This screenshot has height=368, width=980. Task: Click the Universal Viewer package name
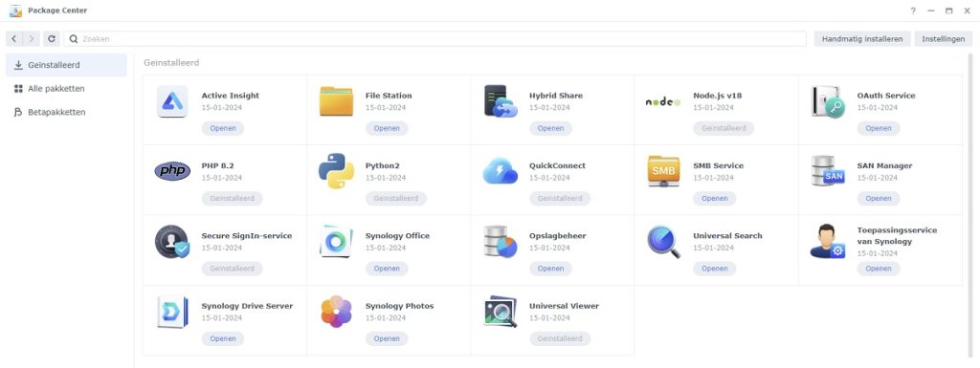564,306
